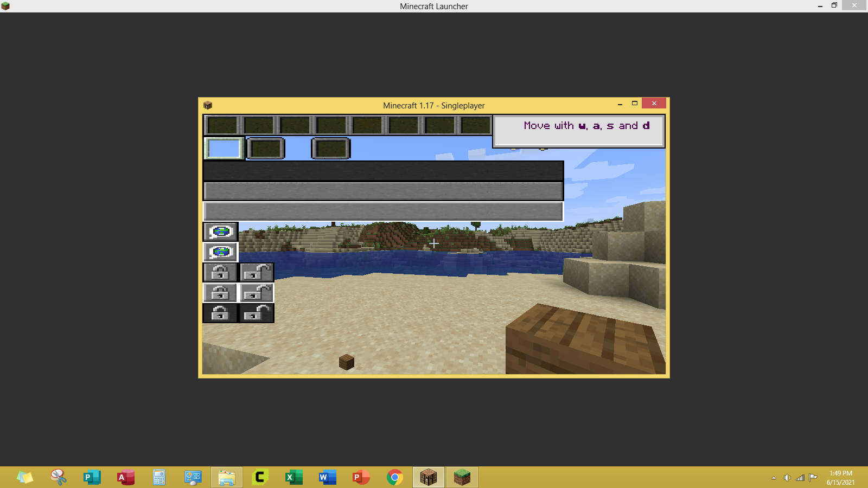Open Sticky Notes from the taskbar
868x488 pixels.
[x=25, y=477]
